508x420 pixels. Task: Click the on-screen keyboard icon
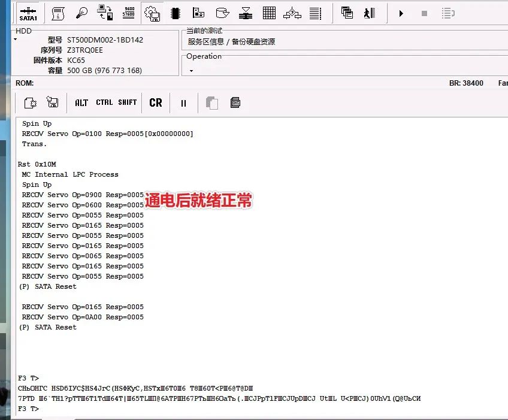(x=235, y=102)
